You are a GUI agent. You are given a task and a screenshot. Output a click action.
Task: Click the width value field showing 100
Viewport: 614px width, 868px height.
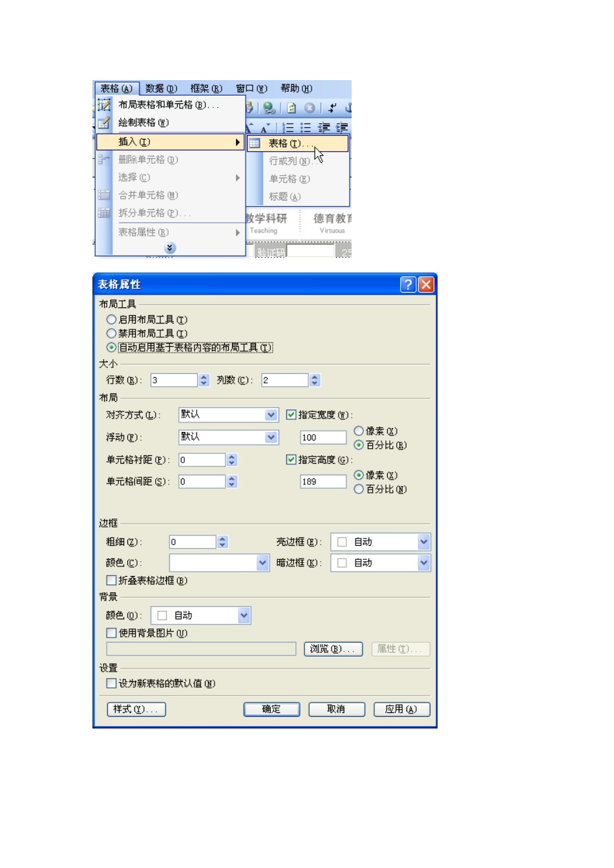[323, 438]
